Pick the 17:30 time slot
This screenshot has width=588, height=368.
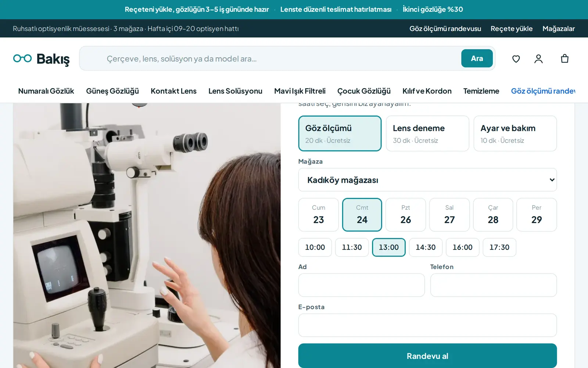pos(499,247)
